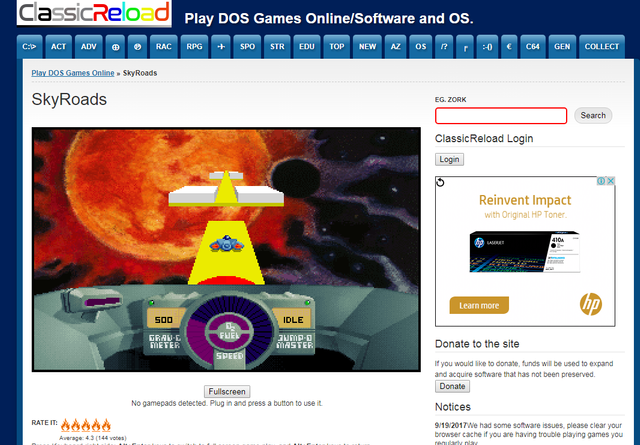Click the :-() smiley nav tab

click(487, 47)
